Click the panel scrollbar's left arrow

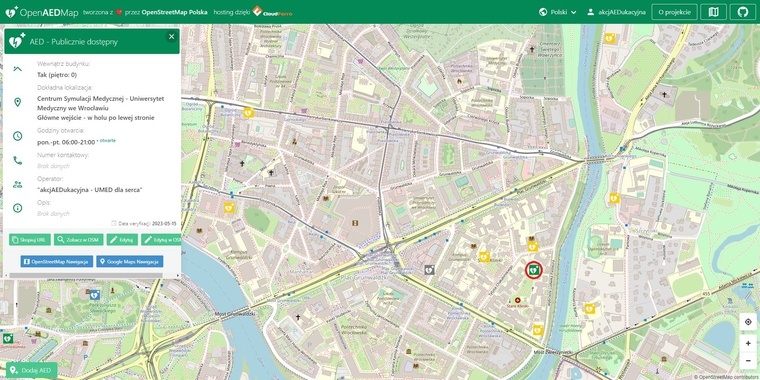[x=6, y=275]
